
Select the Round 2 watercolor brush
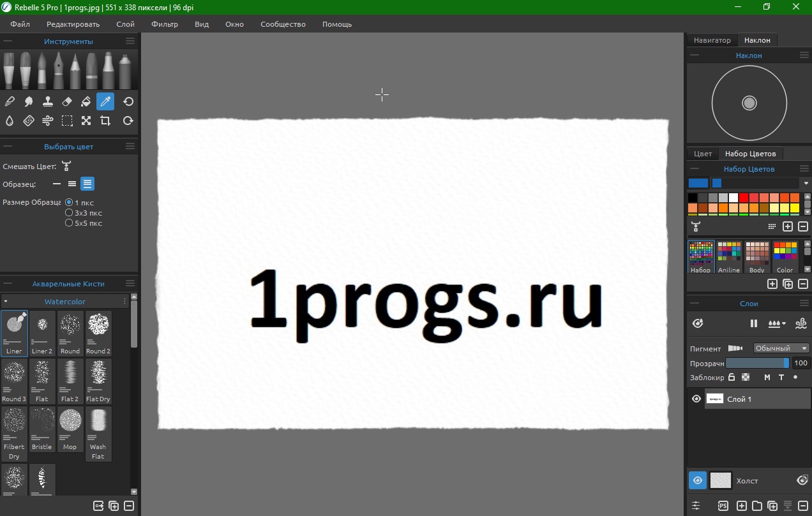pyautogui.click(x=98, y=333)
